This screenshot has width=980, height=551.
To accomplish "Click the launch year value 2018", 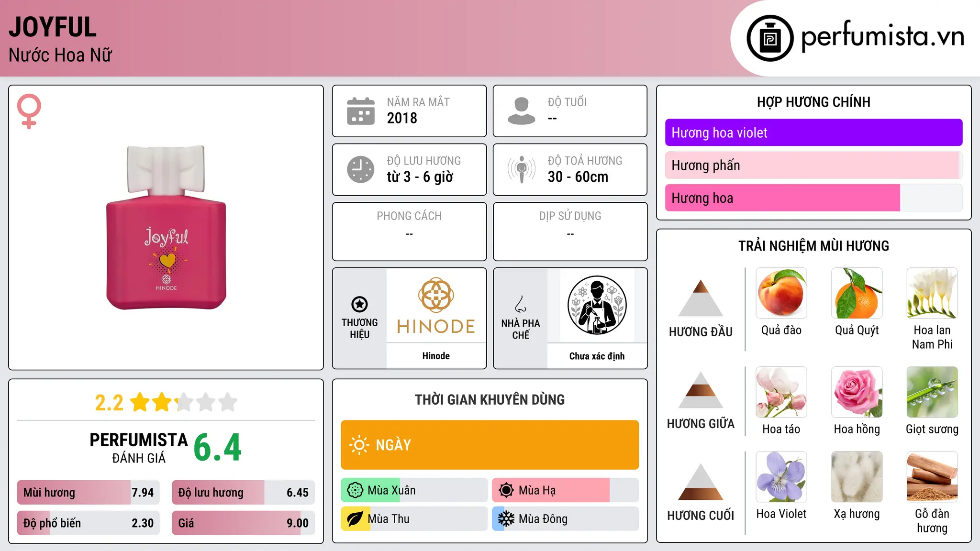I will pyautogui.click(x=402, y=118).
